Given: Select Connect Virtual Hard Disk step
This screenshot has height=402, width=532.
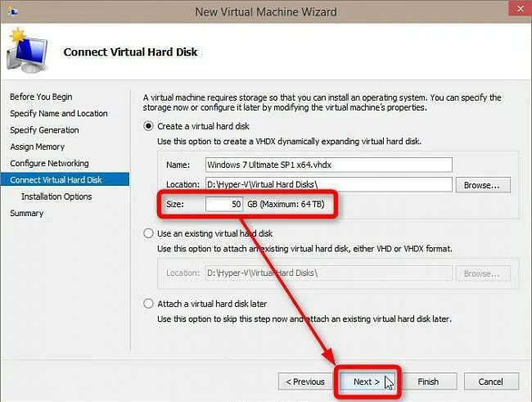Looking at the screenshot, I should tap(65, 179).
